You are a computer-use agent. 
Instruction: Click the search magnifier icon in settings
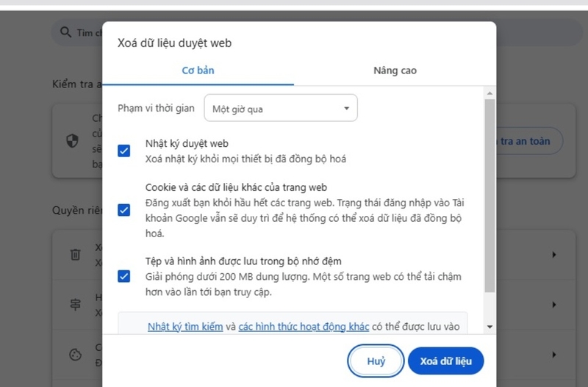[x=65, y=32]
